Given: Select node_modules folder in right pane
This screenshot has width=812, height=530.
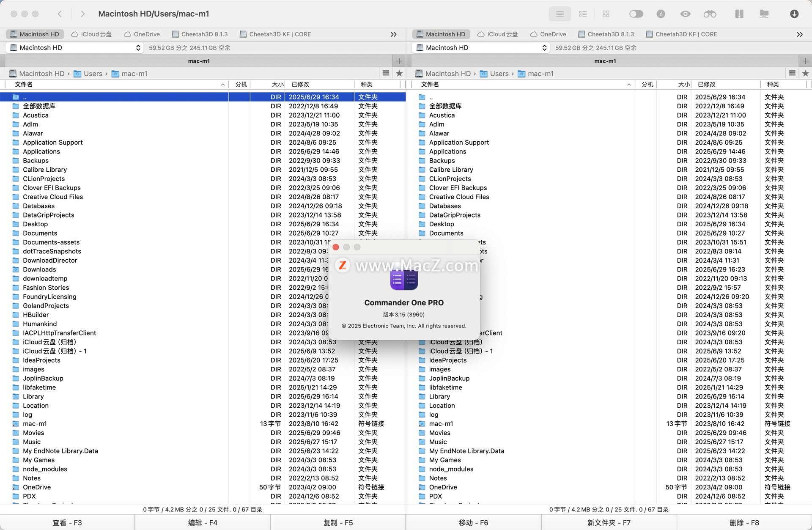Looking at the screenshot, I should coord(609,469).
